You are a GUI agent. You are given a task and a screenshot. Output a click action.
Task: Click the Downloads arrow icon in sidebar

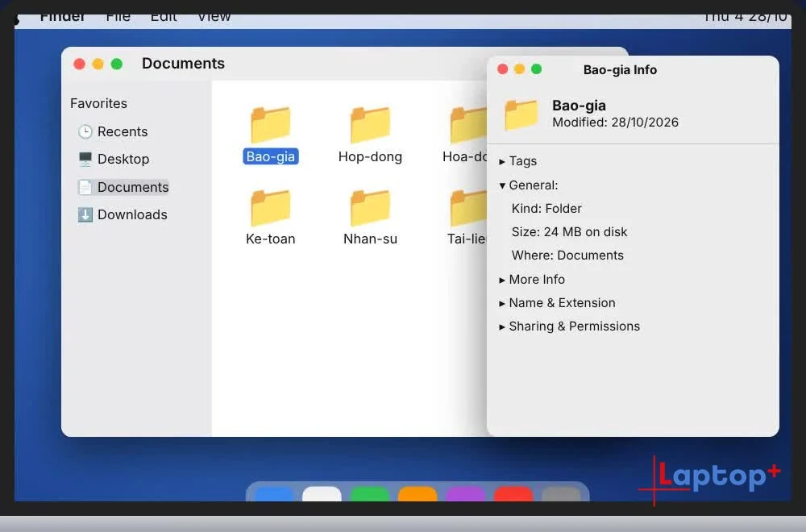point(85,214)
